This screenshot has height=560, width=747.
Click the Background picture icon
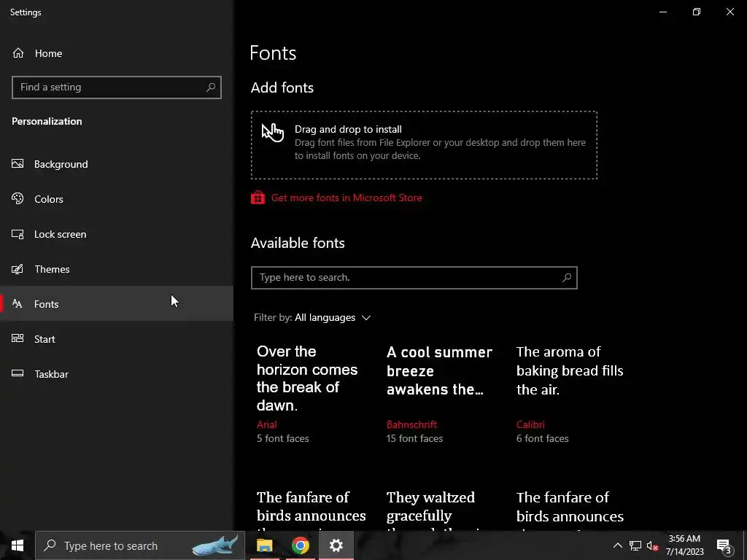(x=18, y=164)
